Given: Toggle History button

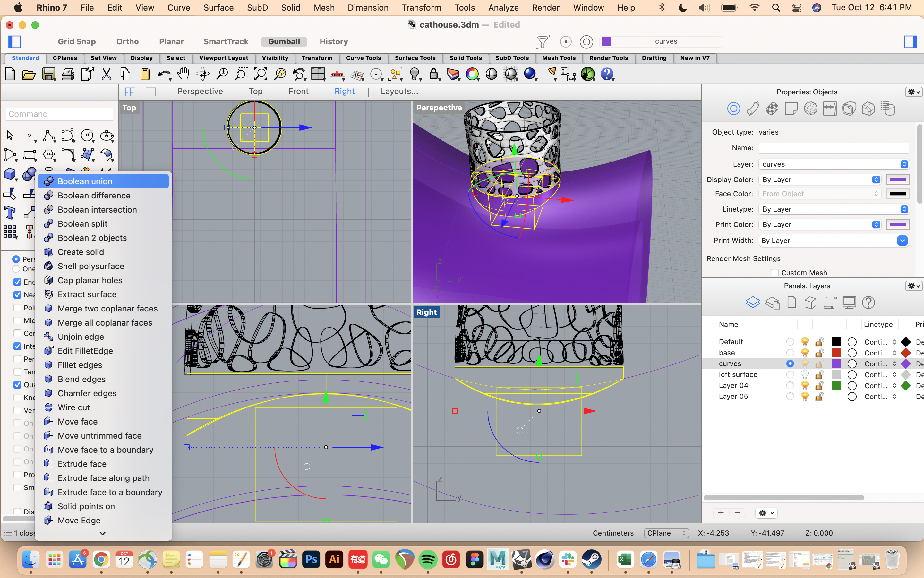Looking at the screenshot, I should [x=334, y=42].
